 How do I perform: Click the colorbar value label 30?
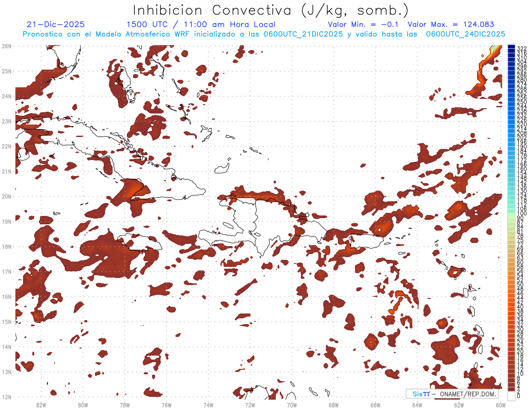click(x=520, y=329)
